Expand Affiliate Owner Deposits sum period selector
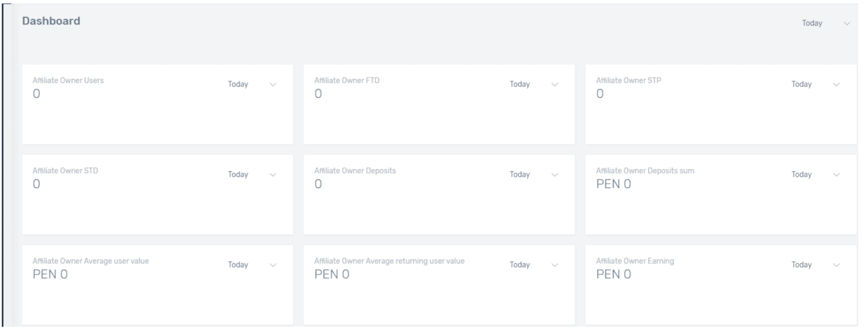Screen dimensions: 868x334 click(x=802, y=174)
